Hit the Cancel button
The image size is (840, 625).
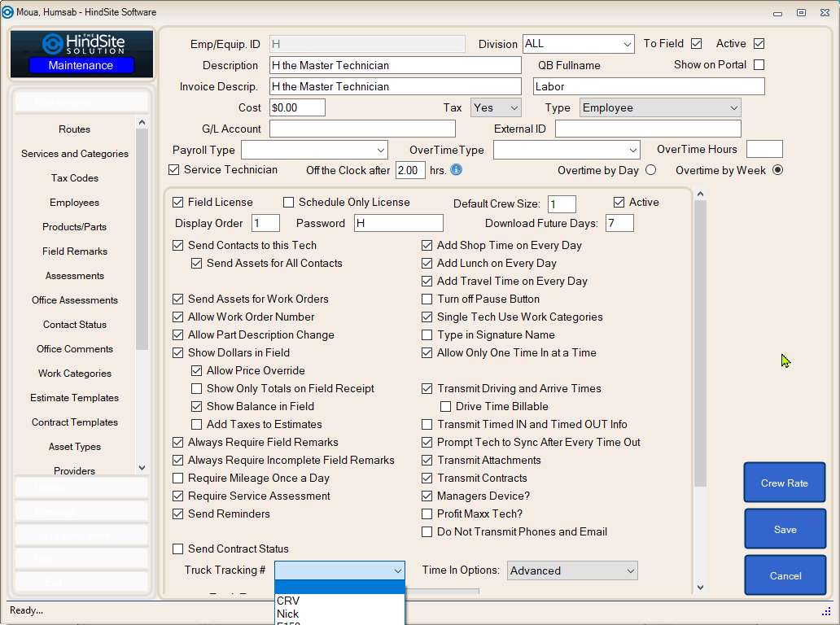coord(785,575)
